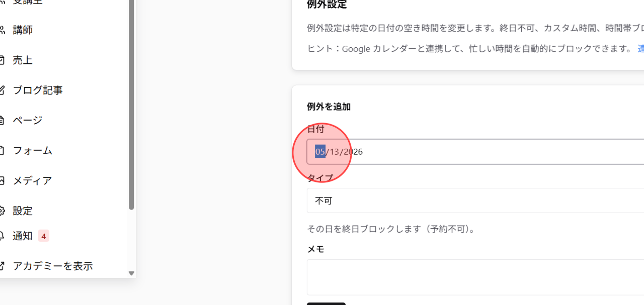Click the ブログ記事 pencil icon
This screenshot has width=644, height=305.
point(2,90)
